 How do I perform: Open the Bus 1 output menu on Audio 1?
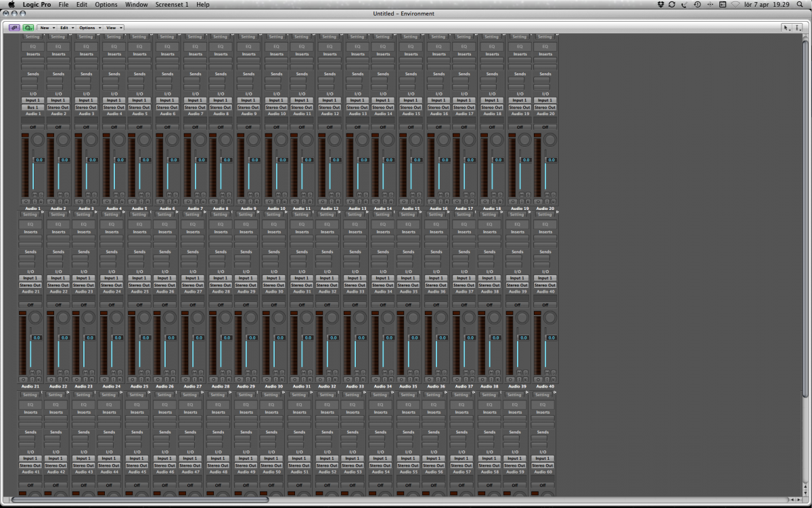[31, 107]
